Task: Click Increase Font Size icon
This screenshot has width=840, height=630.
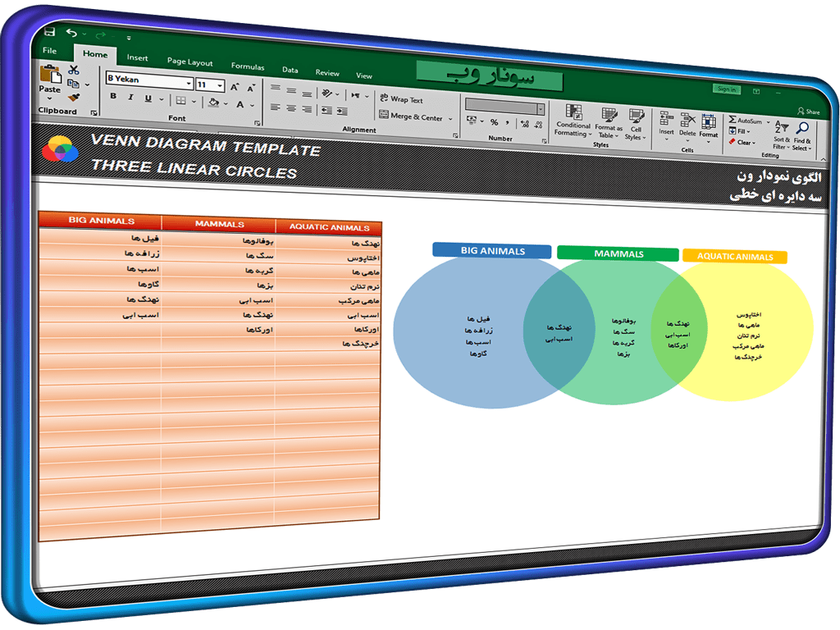Action: (x=234, y=87)
